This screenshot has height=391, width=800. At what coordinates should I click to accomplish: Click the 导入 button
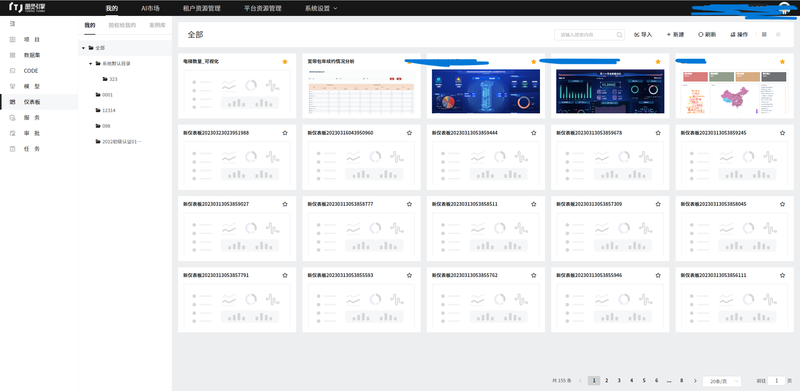click(643, 35)
